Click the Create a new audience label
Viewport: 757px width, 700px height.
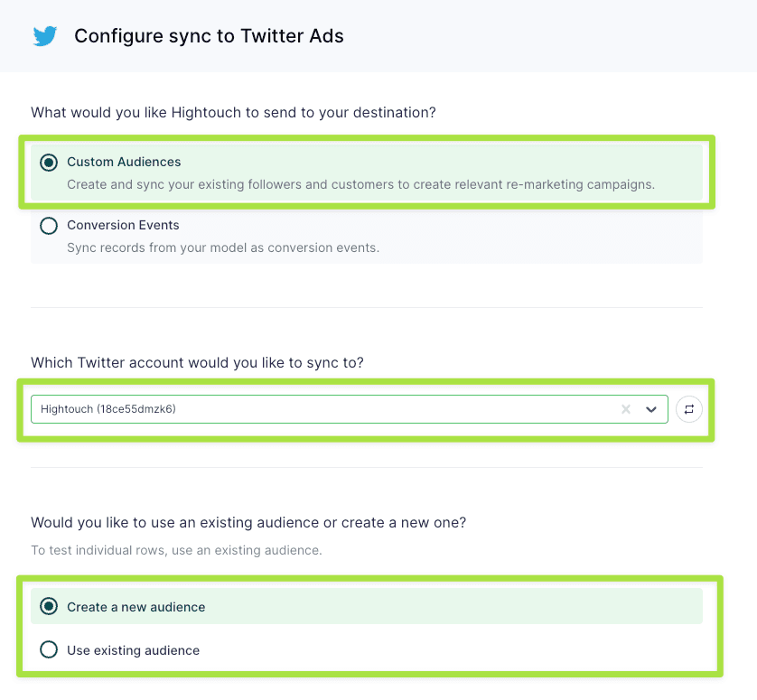(136, 607)
